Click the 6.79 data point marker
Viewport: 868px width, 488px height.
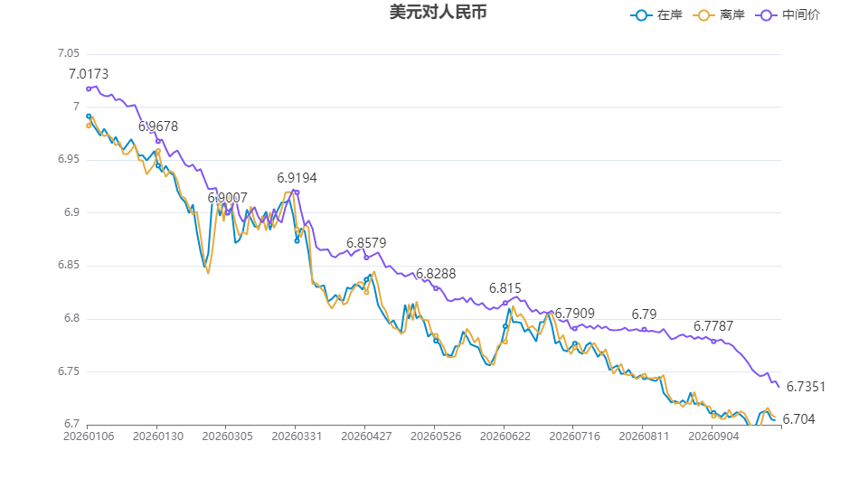click(645, 329)
